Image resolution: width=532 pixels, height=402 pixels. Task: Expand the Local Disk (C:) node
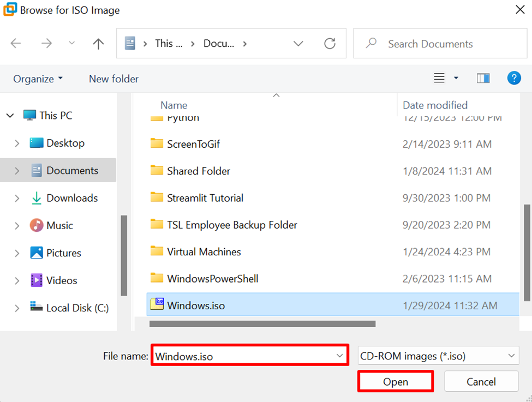point(17,308)
